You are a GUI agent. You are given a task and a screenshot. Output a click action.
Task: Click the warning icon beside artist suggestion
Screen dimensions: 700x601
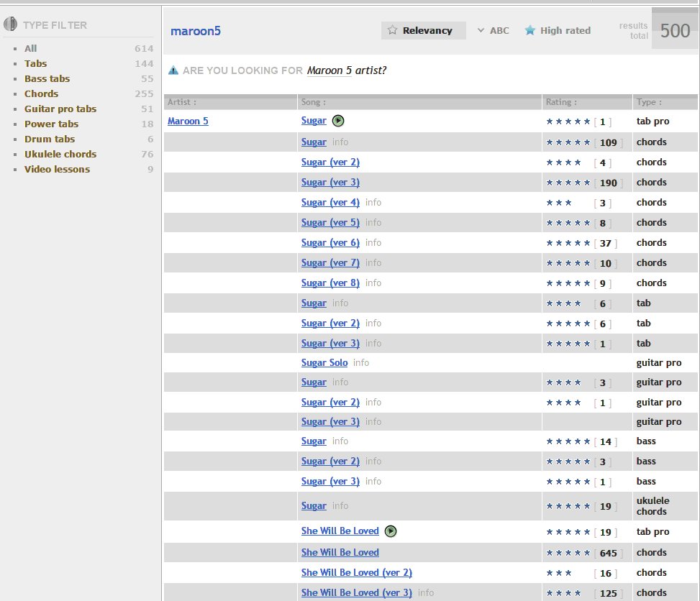coord(173,70)
